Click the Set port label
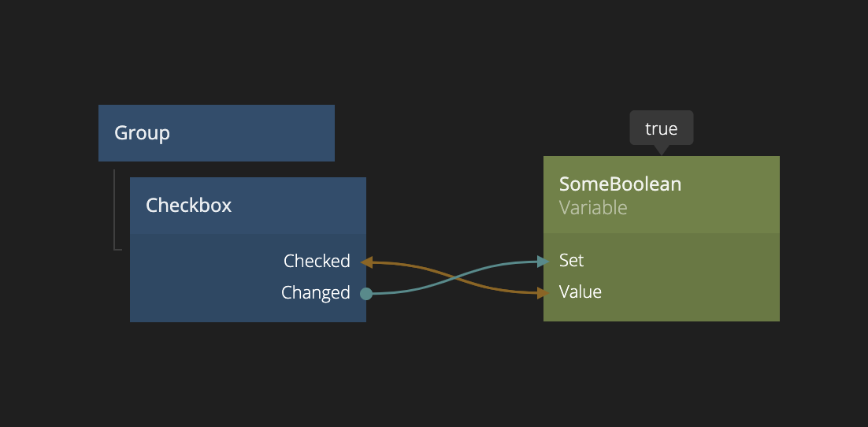Screen dimensions: 868x427 point(572,260)
